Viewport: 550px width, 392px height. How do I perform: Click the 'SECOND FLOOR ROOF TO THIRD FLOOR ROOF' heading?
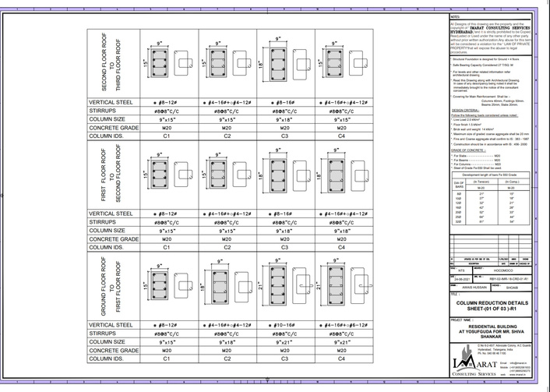[x=111, y=62]
